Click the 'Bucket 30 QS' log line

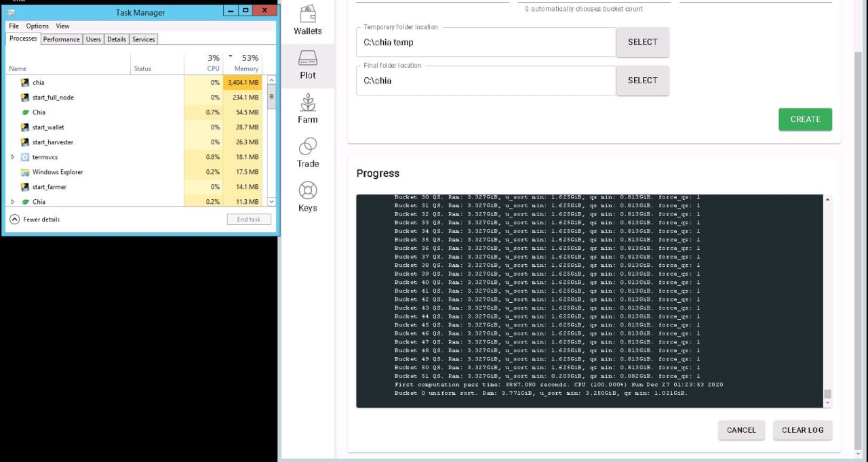[547, 197]
